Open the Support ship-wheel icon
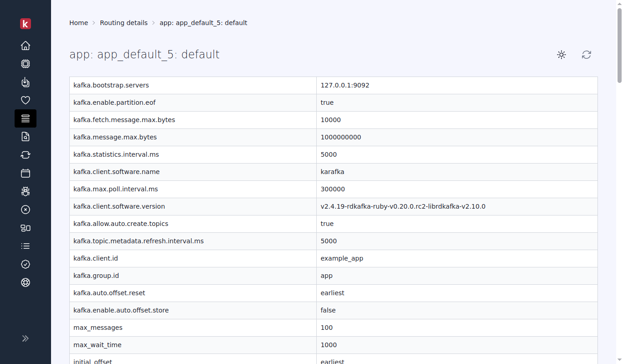This screenshot has height=364, width=623. [x=26, y=282]
